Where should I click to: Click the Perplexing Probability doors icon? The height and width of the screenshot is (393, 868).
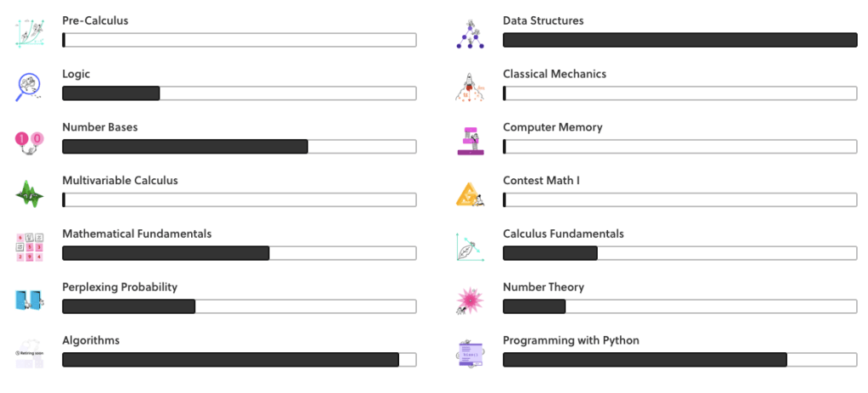tap(30, 300)
